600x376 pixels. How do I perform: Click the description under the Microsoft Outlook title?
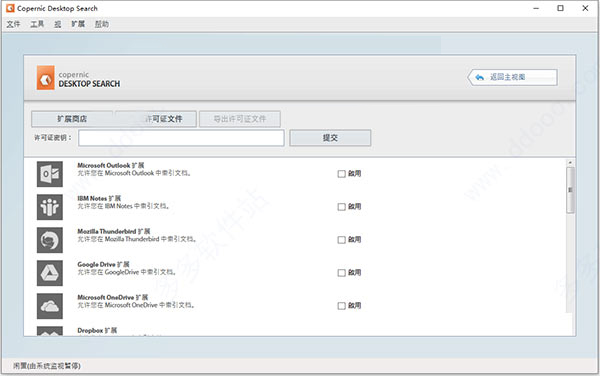pos(134,173)
